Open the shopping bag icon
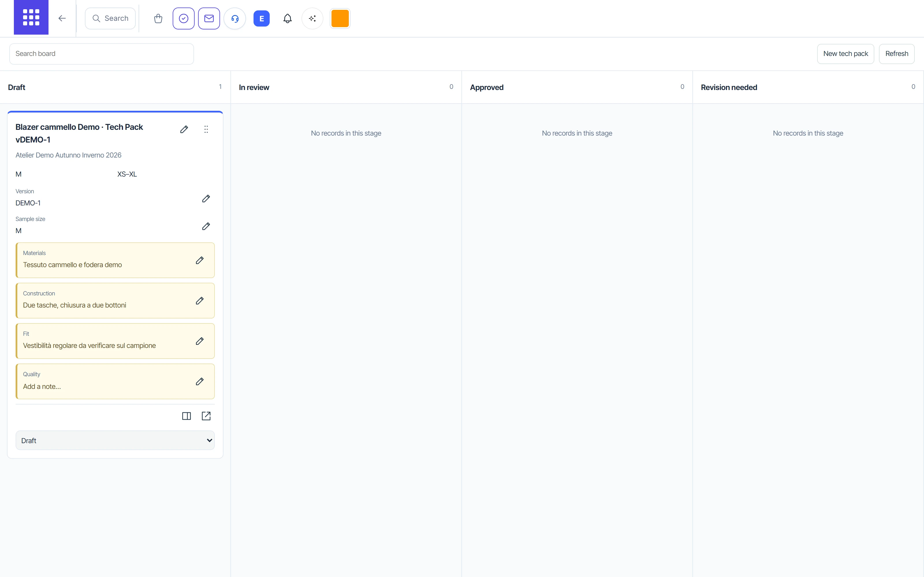This screenshot has width=924, height=577. 158,18
